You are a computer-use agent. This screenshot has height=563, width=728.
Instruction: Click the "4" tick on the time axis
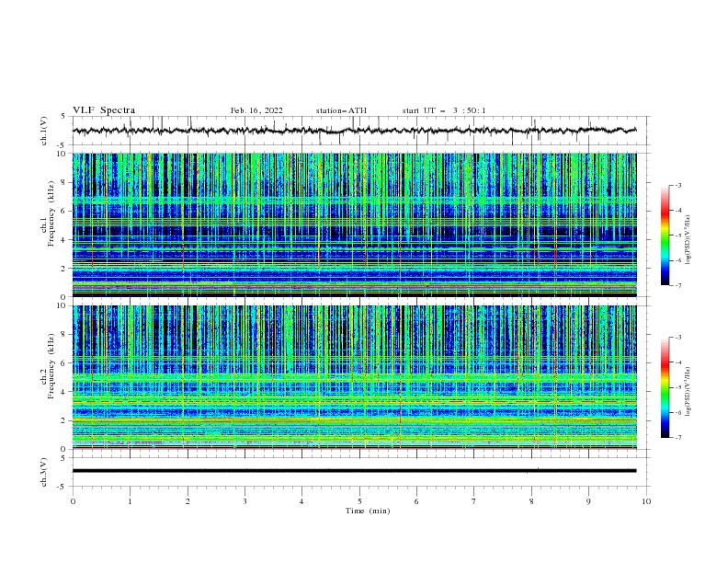click(301, 501)
